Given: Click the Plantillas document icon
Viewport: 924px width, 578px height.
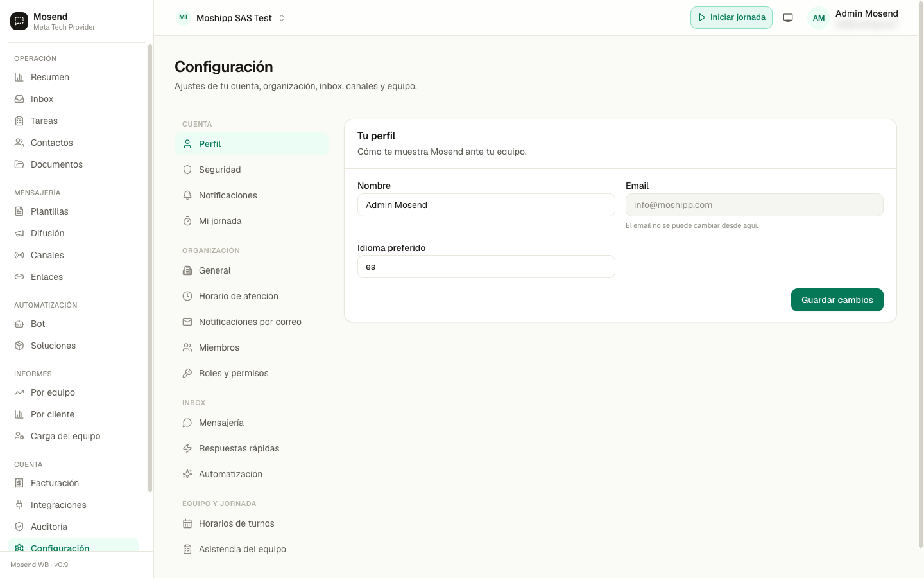Looking at the screenshot, I should 19,211.
